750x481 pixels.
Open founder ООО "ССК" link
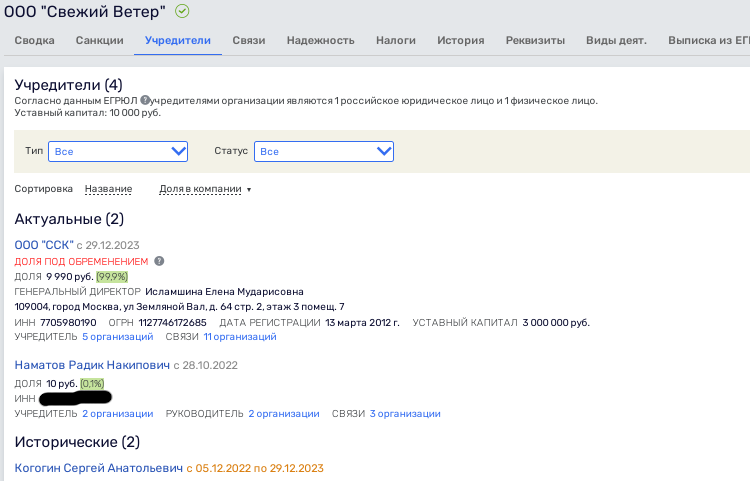pyautogui.click(x=44, y=245)
